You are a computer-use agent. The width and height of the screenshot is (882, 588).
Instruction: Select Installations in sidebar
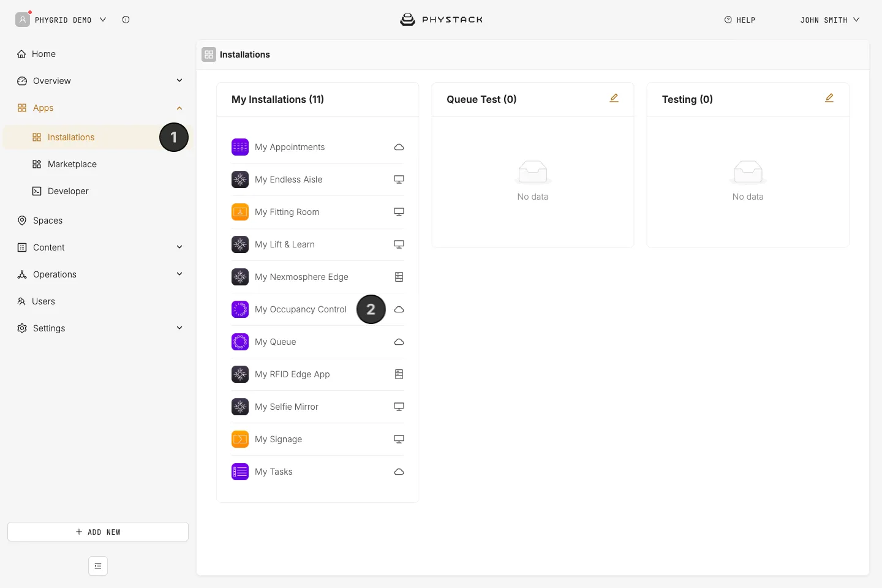point(98,137)
